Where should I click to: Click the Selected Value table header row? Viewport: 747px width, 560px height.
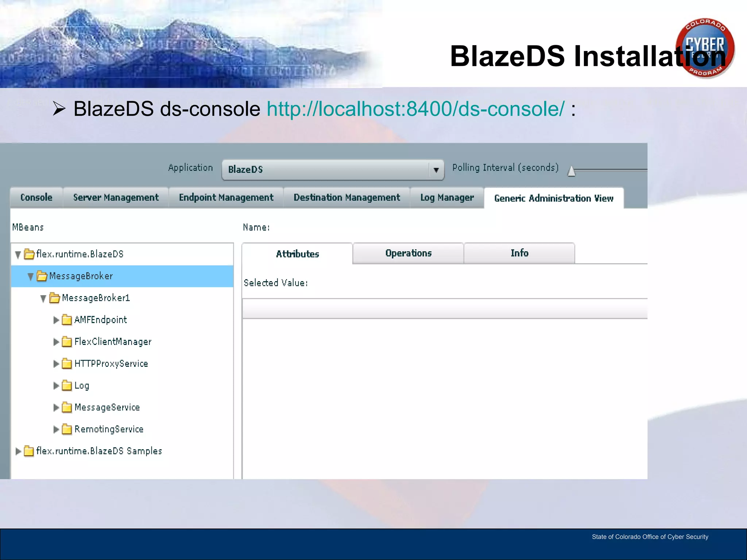click(x=445, y=309)
